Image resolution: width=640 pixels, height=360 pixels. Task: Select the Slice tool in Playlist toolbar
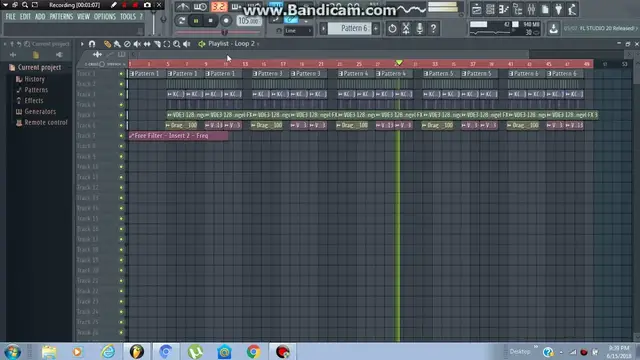(157, 44)
